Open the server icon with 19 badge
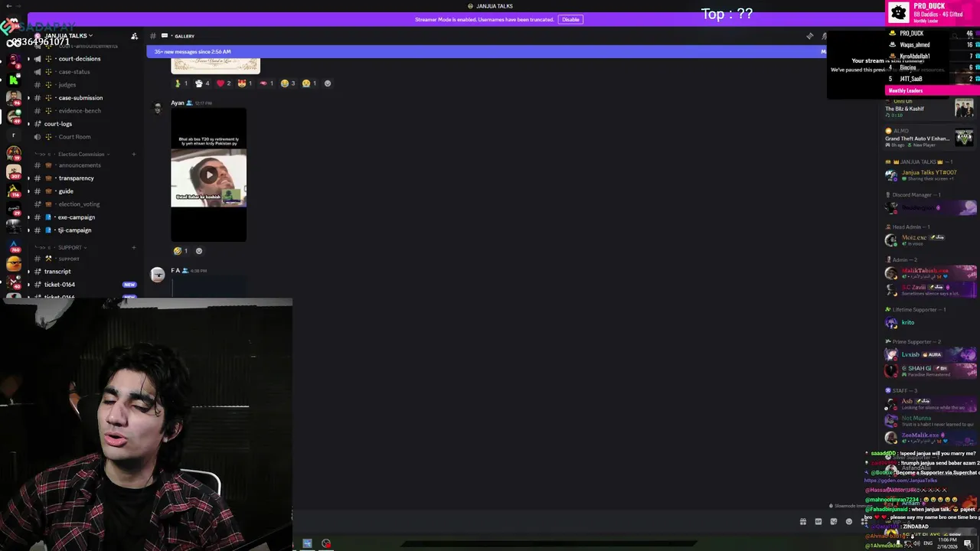This screenshot has height=551, width=980. click(13, 153)
